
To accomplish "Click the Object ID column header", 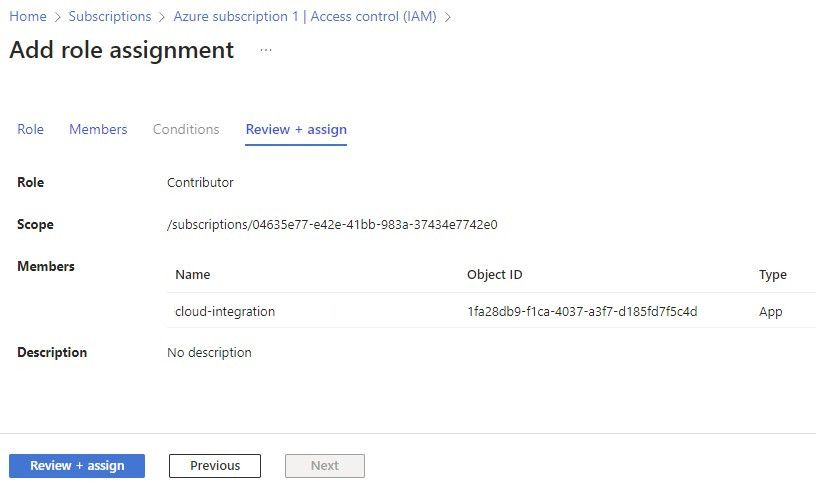I will [x=494, y=274].
